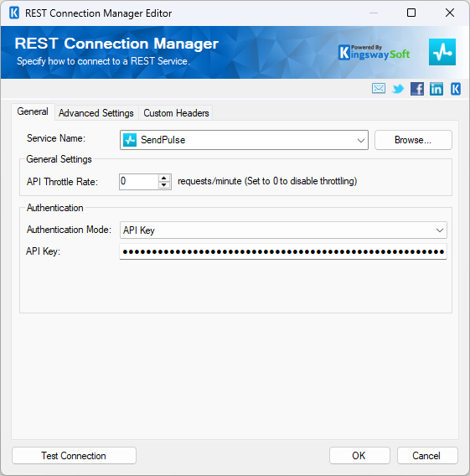Screen dimensions: 470x476
Task: Click the 'Authentication' group title
Action: tap(55, 208)
